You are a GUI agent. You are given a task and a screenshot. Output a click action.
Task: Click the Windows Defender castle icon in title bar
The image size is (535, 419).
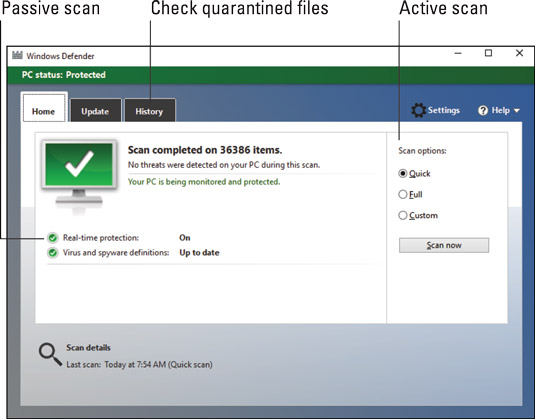point(17,55)
